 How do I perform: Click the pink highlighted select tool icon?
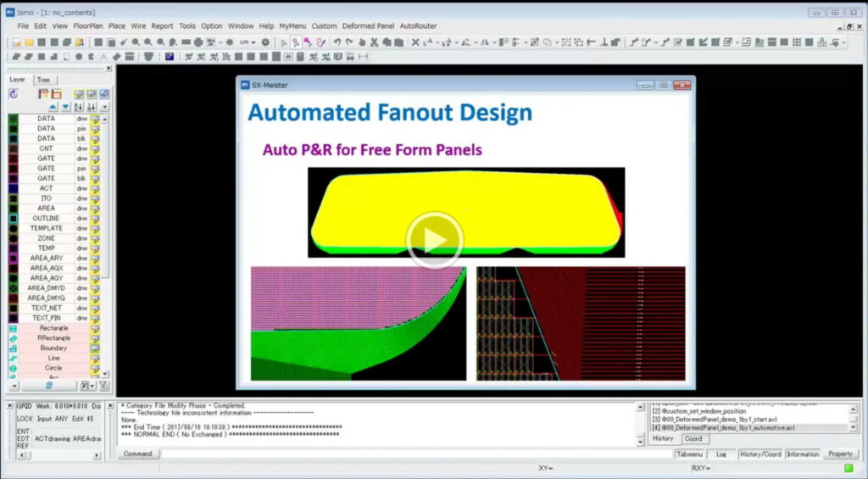click(296, 42)
